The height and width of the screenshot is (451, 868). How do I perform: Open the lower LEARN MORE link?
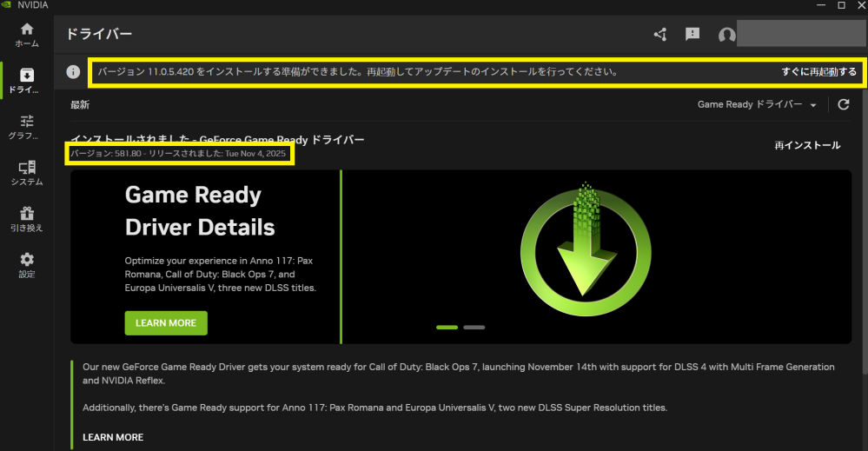click(x=113, y=437)
